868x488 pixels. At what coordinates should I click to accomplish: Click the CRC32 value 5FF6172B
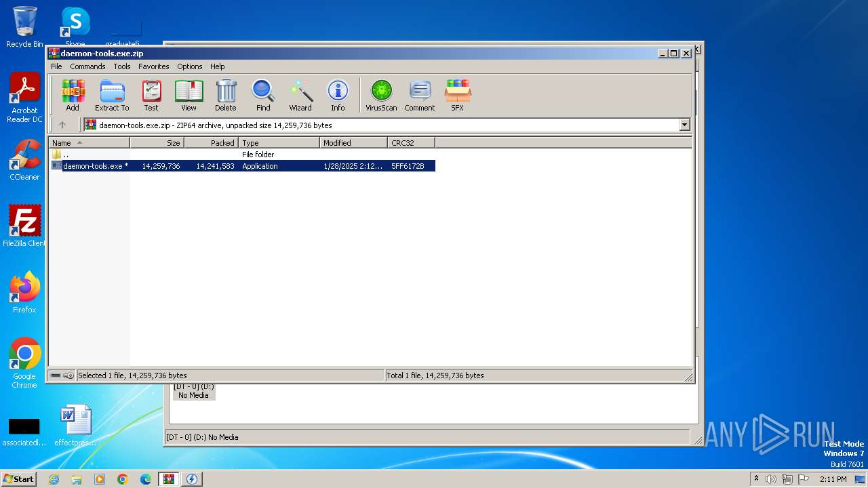click(x=408, y=166)
